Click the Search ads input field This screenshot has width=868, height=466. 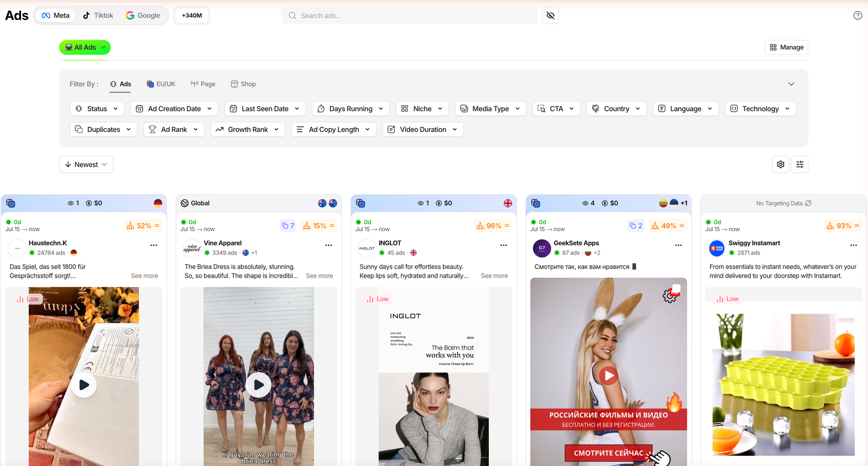[410, 16]
